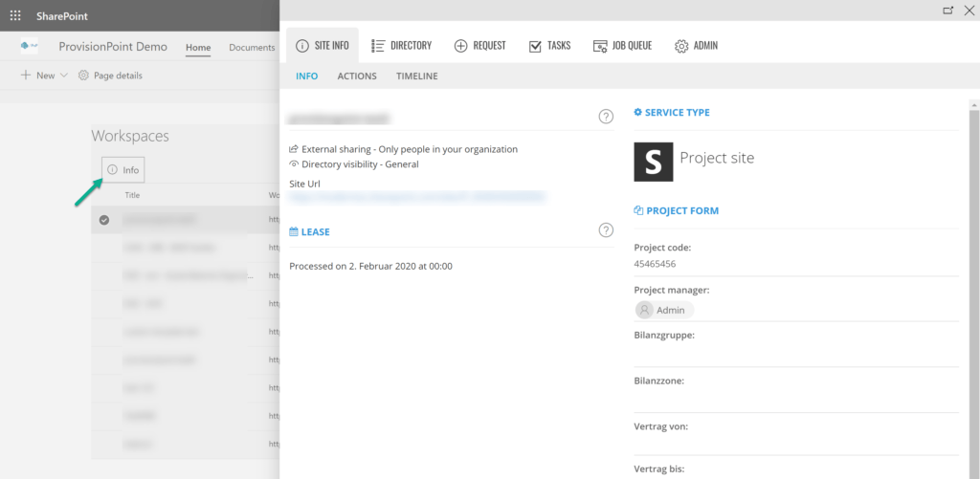Go to the Tasks tab
The image size is (980, 479).
click(x=550, y=46)
